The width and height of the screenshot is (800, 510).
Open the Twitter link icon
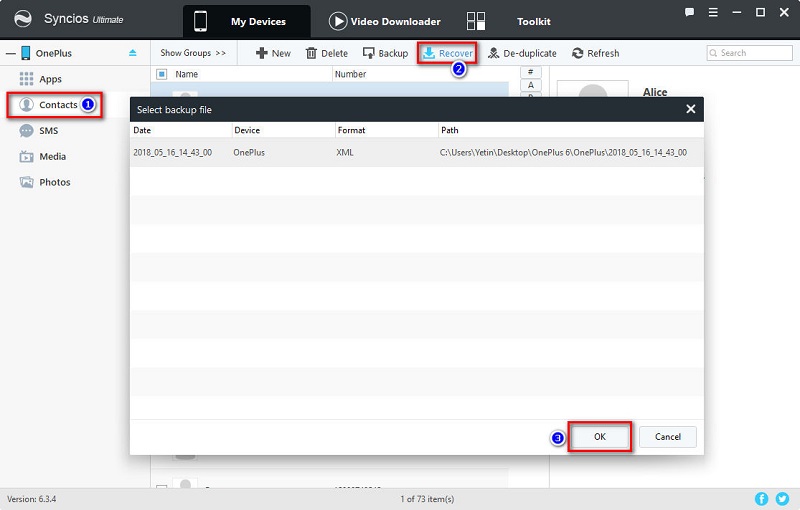782,499
